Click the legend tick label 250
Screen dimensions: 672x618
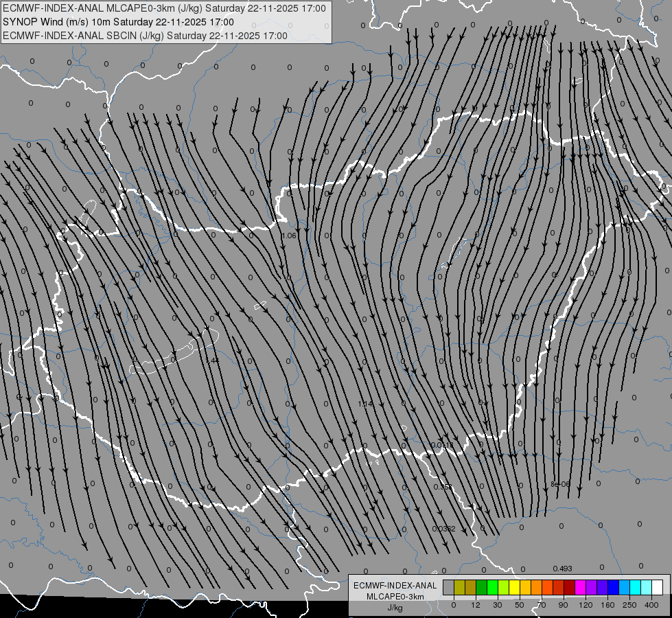click(x=629, y=605)
